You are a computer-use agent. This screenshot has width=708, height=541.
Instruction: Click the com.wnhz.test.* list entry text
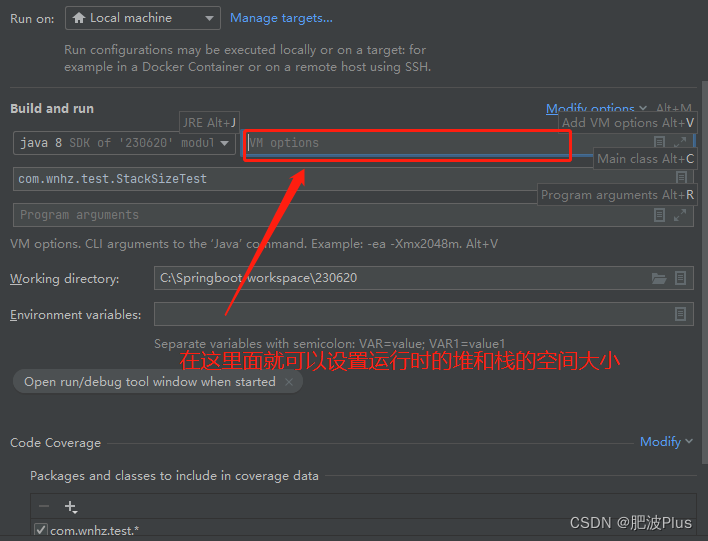94,530
